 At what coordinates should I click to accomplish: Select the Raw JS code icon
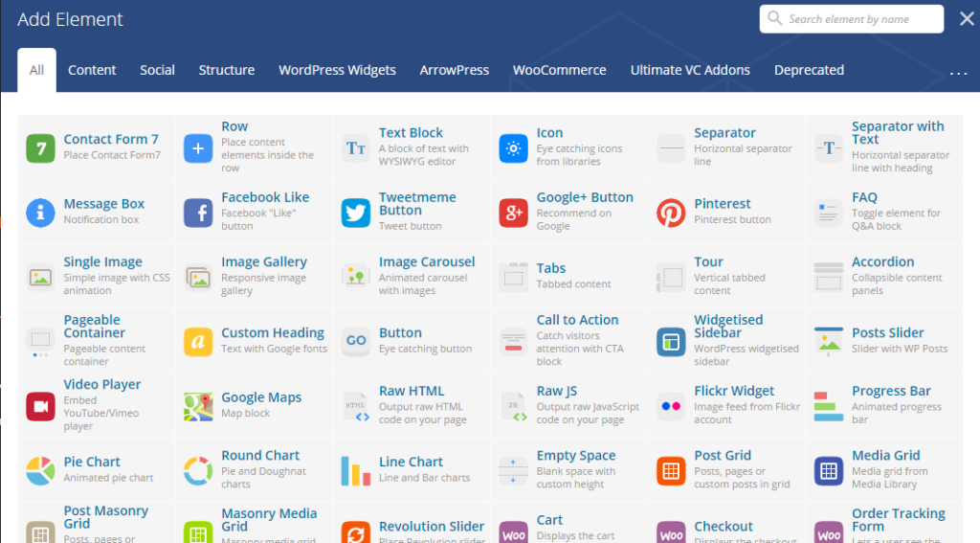tap(513, 406)
